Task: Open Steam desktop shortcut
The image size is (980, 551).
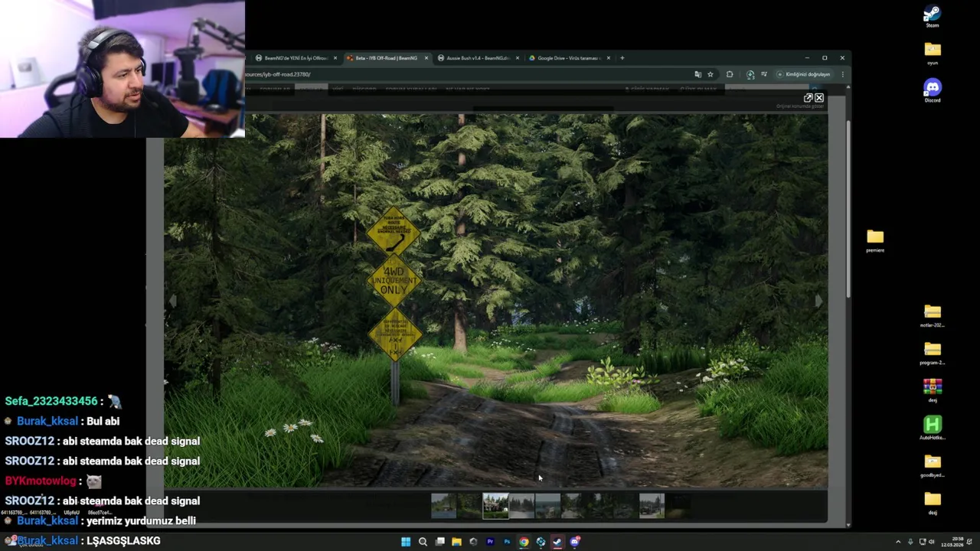Action: [932, 15]
